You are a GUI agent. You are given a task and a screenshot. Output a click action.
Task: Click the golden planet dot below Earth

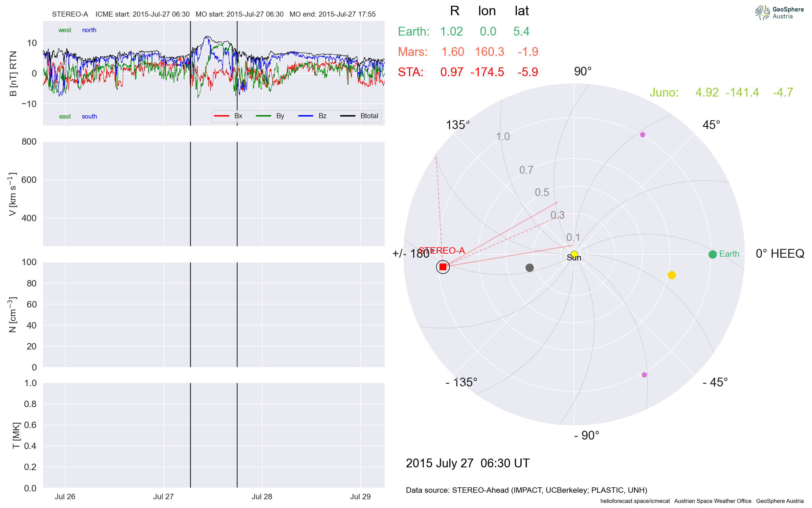click(672, 275)
